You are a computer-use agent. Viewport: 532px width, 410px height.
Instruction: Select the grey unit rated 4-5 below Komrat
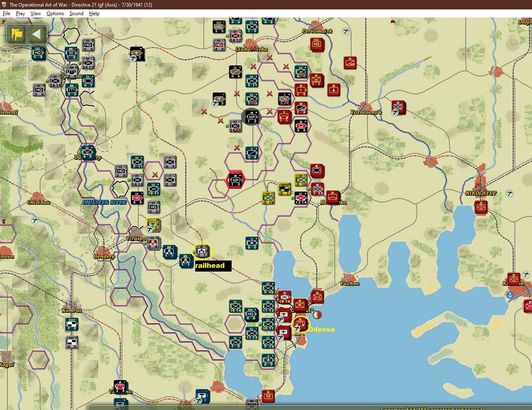click(x=72, y=342)
